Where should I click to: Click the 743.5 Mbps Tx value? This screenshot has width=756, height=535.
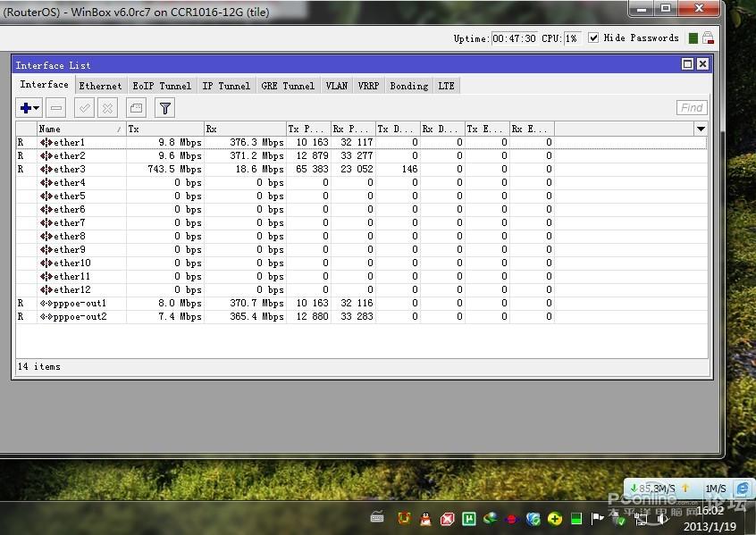pyautogui.click(x=174, y=169)
